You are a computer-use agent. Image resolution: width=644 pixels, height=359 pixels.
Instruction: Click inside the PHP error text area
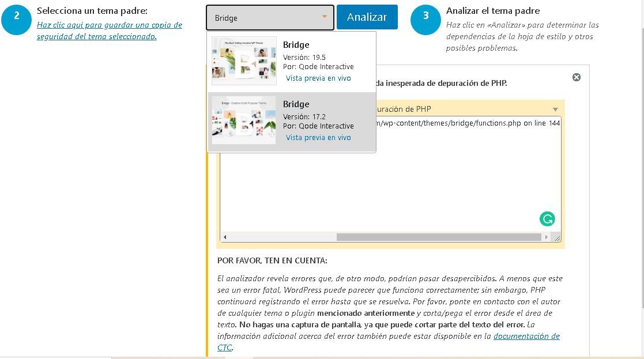(x=390, y=179)
